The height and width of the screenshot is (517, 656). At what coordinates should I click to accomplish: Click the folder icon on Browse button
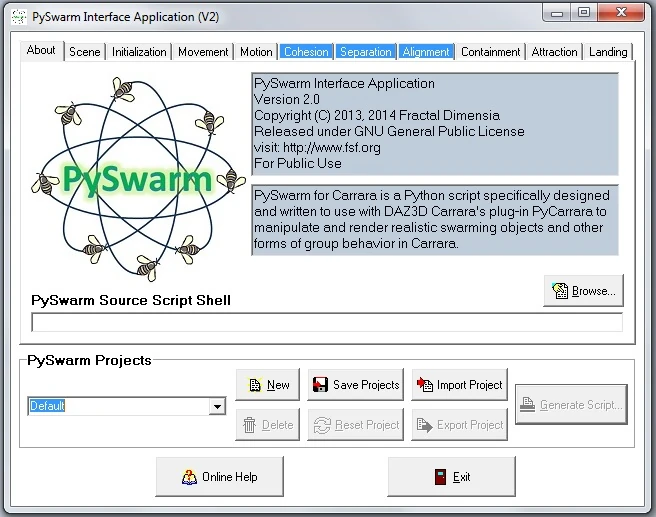coord(560,291)
